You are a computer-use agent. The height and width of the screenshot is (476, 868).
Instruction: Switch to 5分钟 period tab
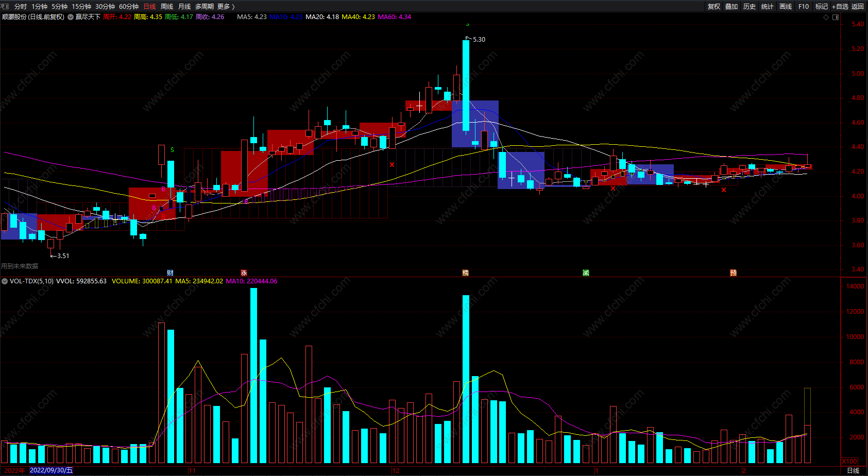pyautogui.click(x=59, y=7)
